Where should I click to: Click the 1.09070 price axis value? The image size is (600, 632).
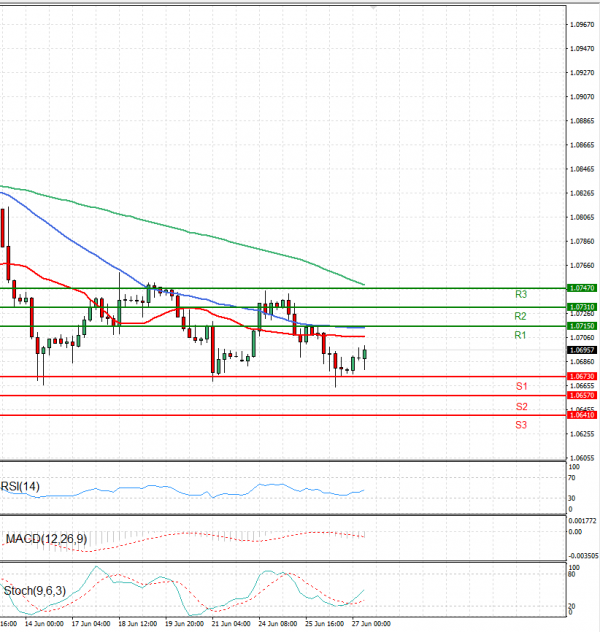tap(582, 97)
